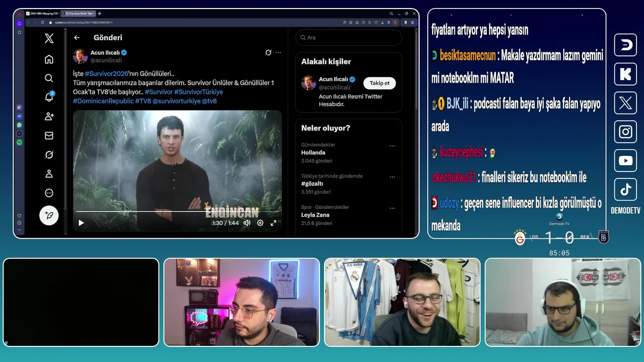Open the Grok icon in the X sidebar
Viewport: 644px width, 362px height.
[49, 155]
